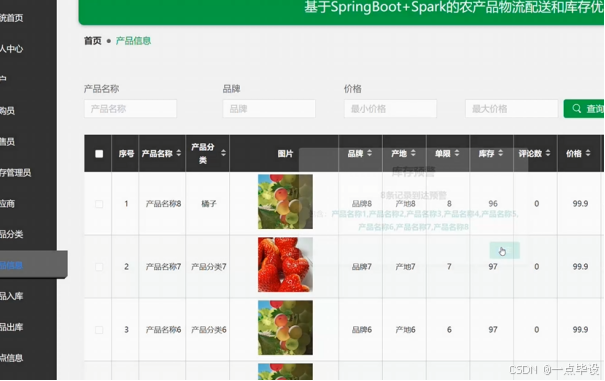Viewport: 605px width, 381px height.
Task: Go to 首页 via breadcrumb link
Action: 93,41
